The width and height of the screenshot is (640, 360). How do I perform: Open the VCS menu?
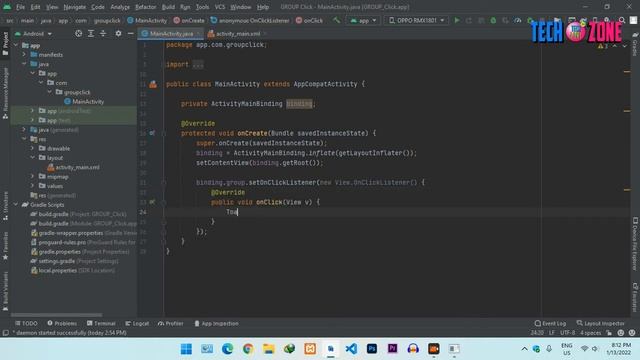220,7
